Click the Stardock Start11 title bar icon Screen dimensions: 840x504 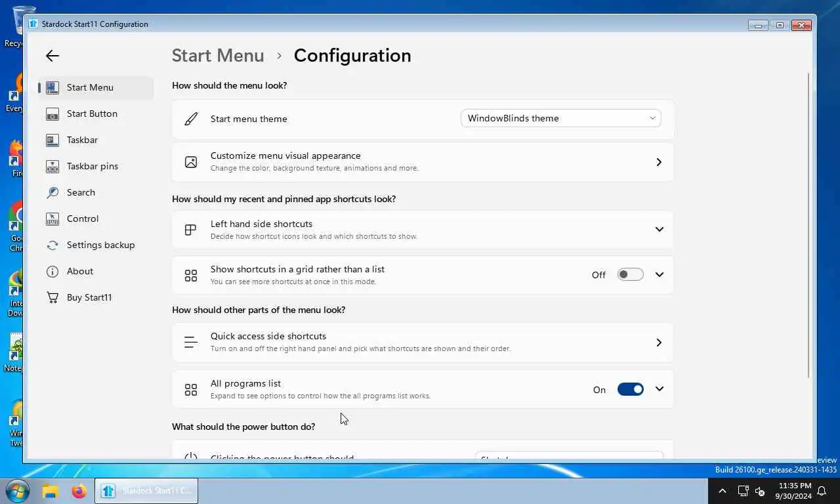pyautogui.click(x=33, y=24)
